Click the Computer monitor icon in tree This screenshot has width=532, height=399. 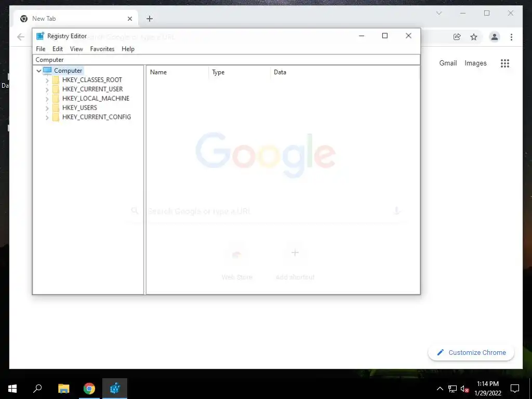click(x=47, y=71)
